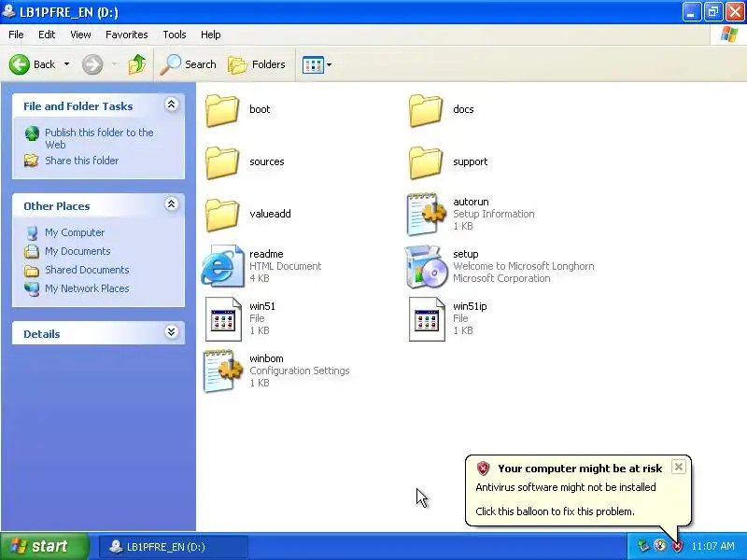Click the middle system tray icon
The image size is (747, 560).
tap(660, 545)
